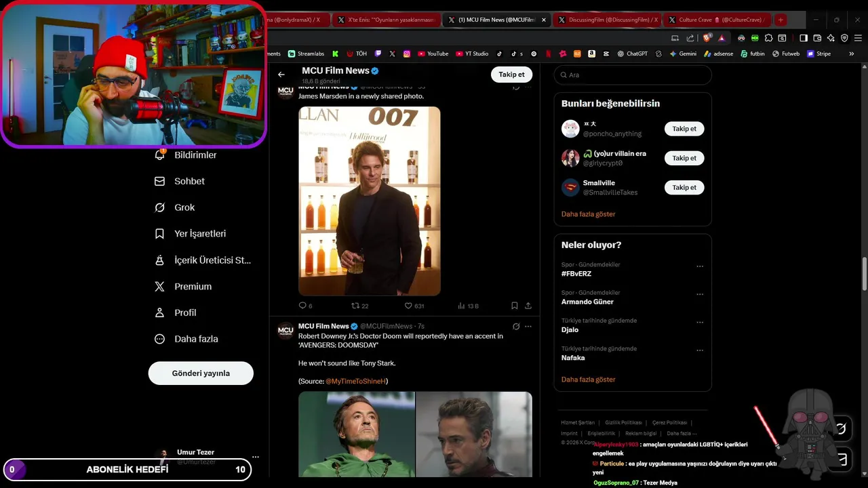The height and width of the screenshot is (488, 868).
Task: Close the MCU Film News tab
Action: coord(544,20)
